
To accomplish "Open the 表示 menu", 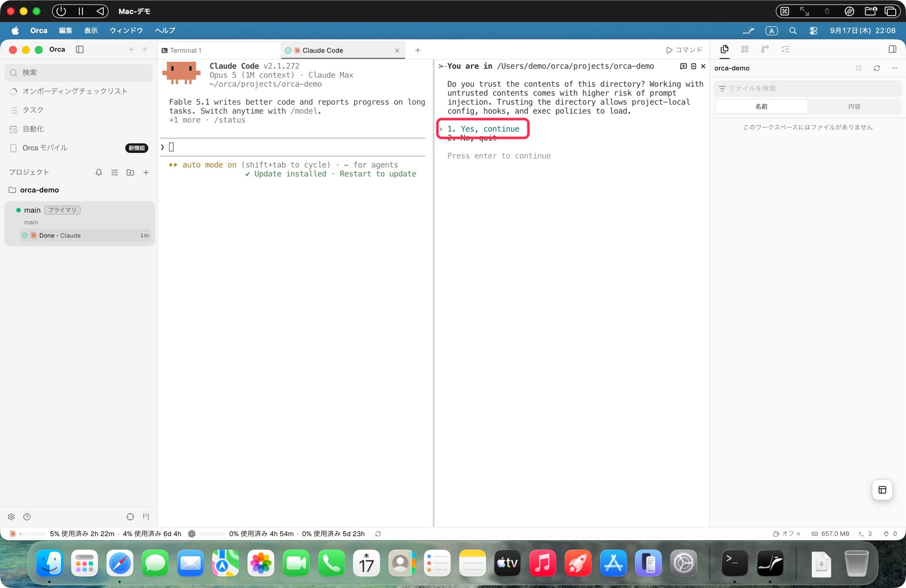I will click(x=91, y=31).
